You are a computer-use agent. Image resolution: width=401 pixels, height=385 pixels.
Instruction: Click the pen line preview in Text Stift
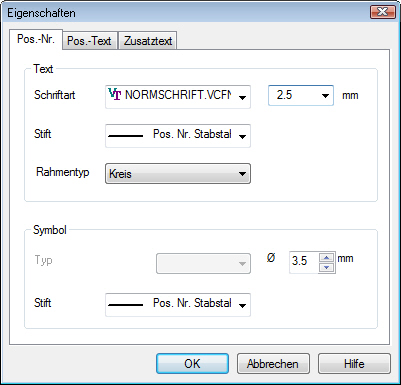[126, 136]
